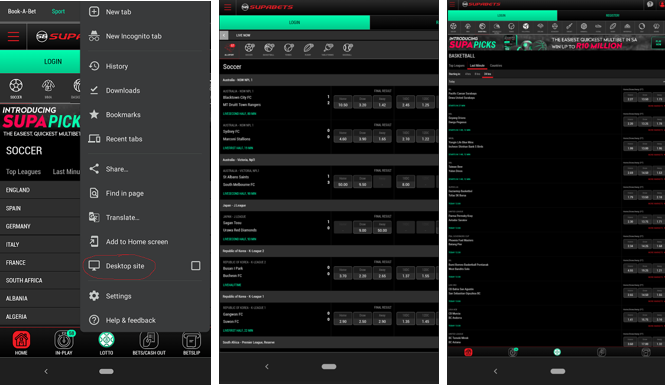
Task: Select rugby ball icon in Live Now row
Action: point(308,49)
